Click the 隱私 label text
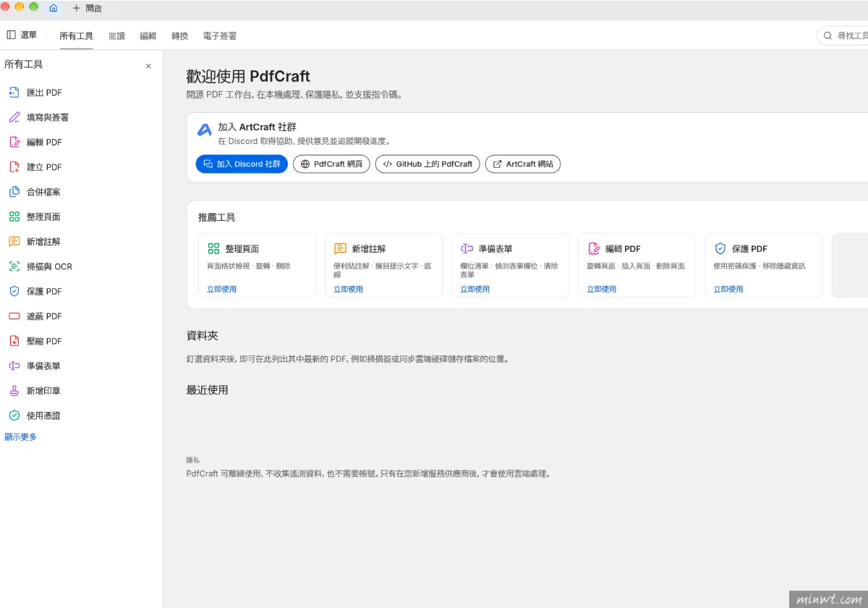The image size is (868, 608). click(x=192, y=460)
